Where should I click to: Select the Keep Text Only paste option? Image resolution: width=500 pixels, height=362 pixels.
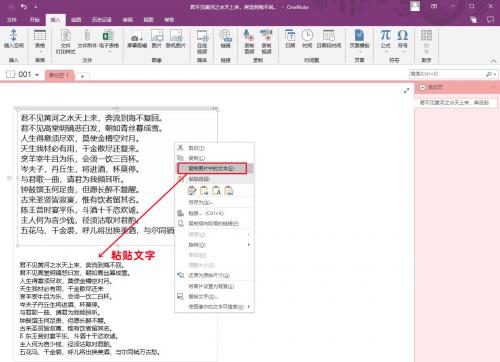(216, 191)
